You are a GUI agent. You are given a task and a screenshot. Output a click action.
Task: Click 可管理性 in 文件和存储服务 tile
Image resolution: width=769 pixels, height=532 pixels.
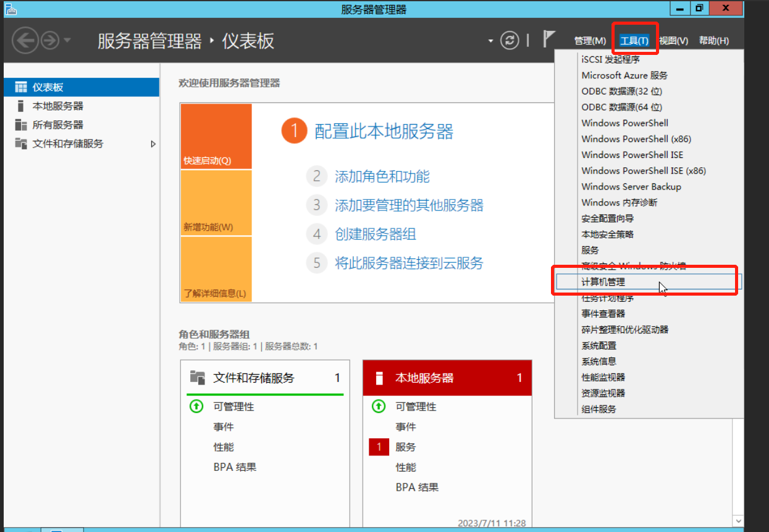(x=233, y=407)
